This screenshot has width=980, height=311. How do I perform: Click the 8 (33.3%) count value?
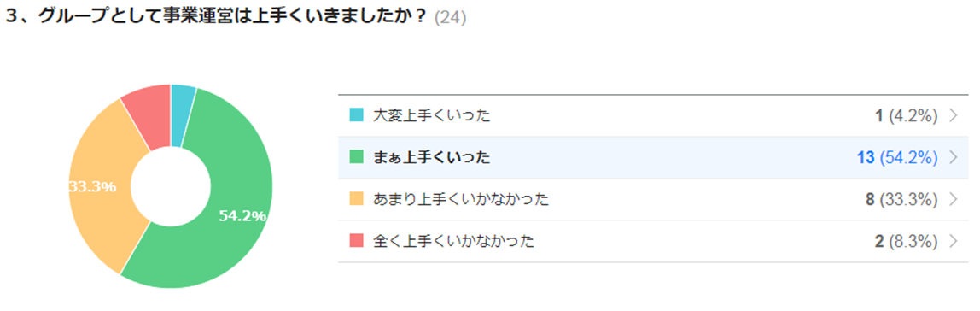click(x=902, y=200)
